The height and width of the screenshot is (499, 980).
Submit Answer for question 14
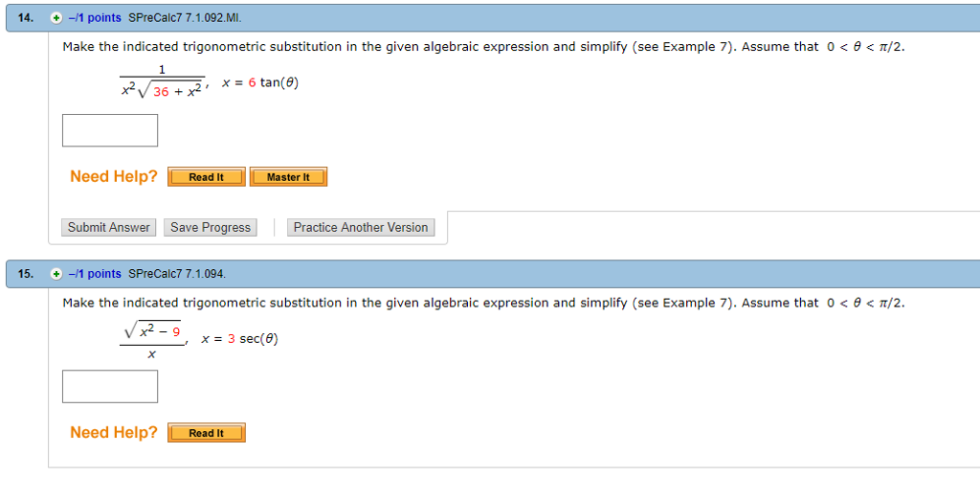point(109,228)
